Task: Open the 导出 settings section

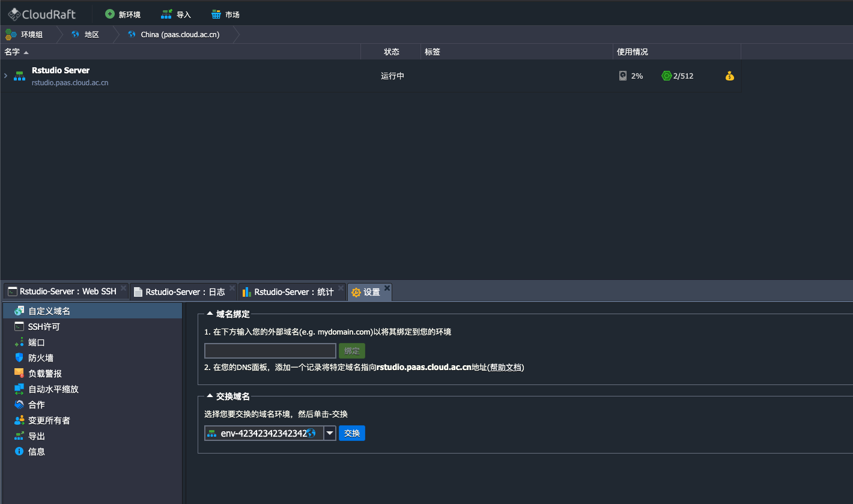Action: pyautogui.click(x=93, y=436)
